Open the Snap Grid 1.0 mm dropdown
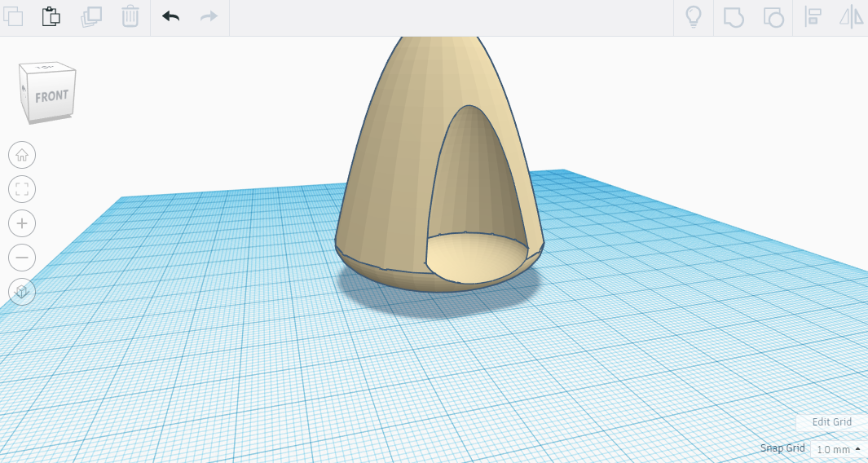The width and height of the screenshot is (868, 463). coord(839,449)
